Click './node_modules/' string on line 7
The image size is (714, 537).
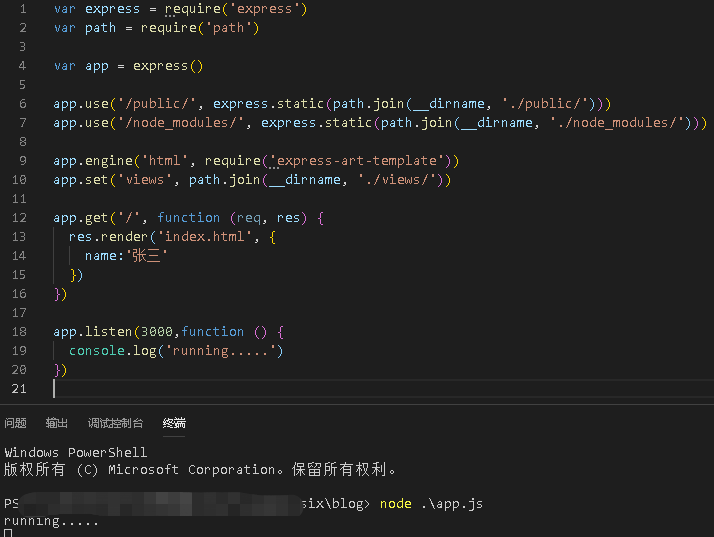tap(617, 123)
